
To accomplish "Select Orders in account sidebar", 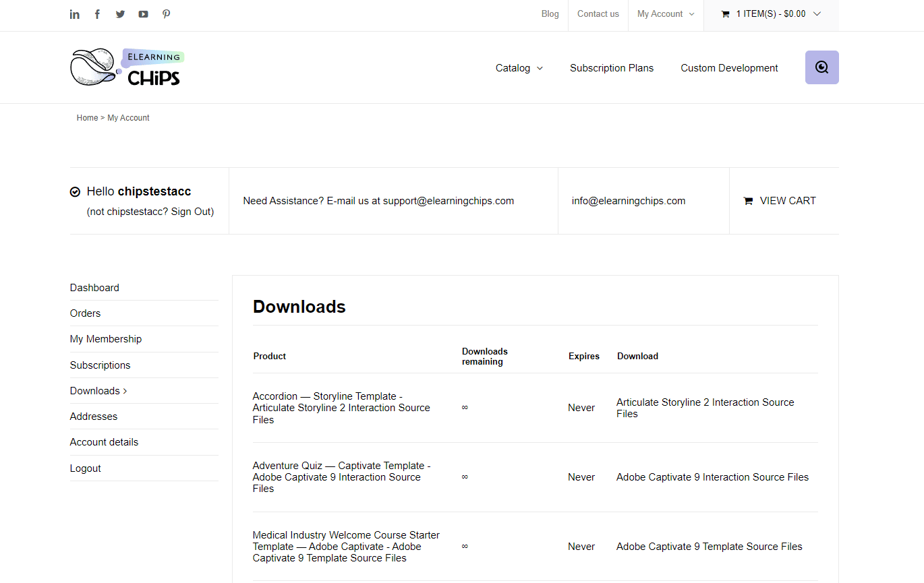I will coord(85,313).
